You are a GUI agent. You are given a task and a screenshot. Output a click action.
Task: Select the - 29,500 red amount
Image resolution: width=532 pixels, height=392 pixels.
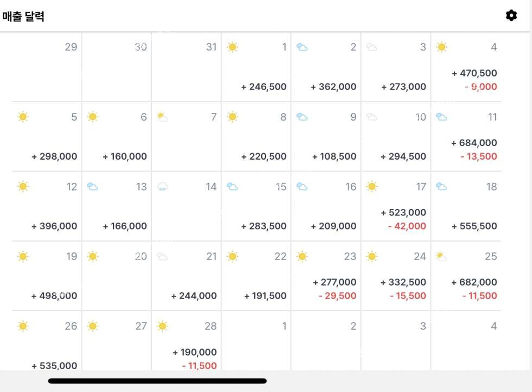coord(337,296)
